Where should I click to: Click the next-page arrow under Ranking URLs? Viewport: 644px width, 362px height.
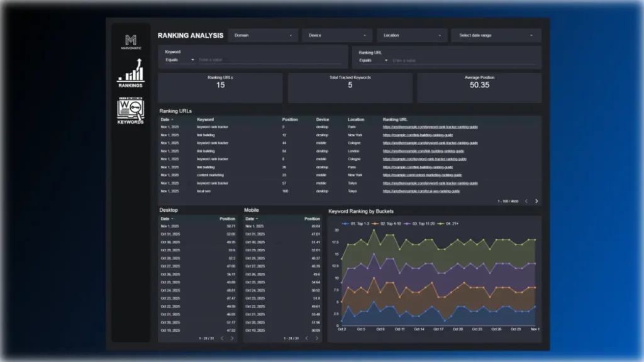(x=536, y=201)
